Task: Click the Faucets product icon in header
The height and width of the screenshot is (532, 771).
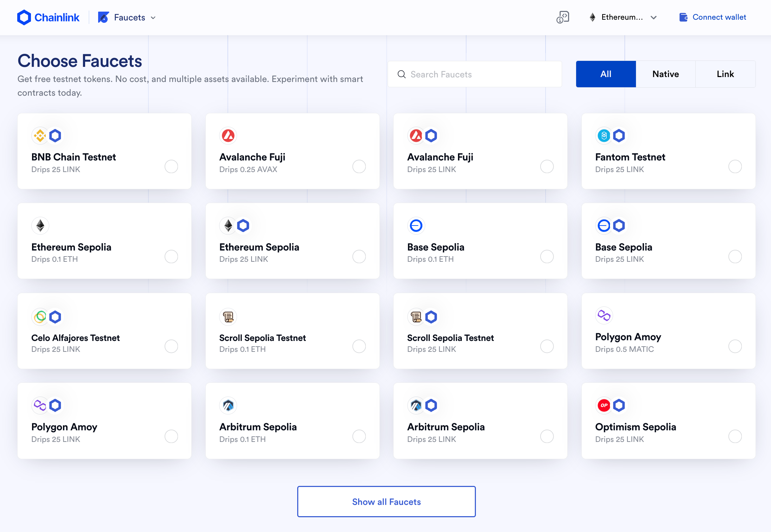Action: tap(103, 17)
